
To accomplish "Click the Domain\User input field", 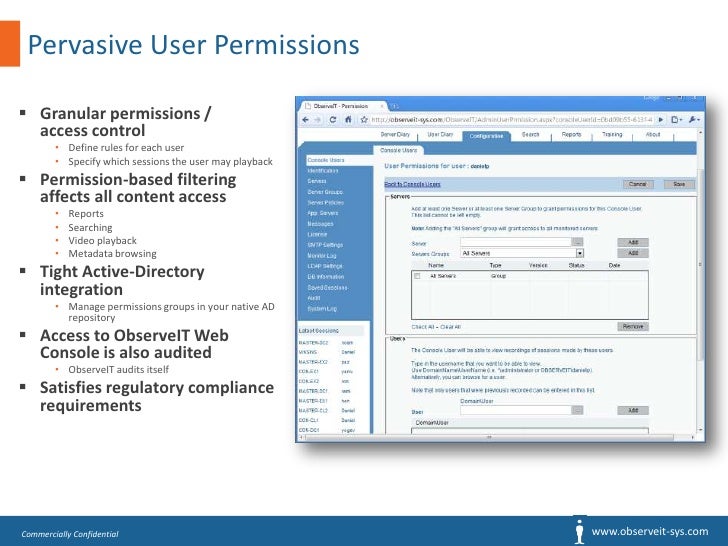I will [x=515, y=410].
